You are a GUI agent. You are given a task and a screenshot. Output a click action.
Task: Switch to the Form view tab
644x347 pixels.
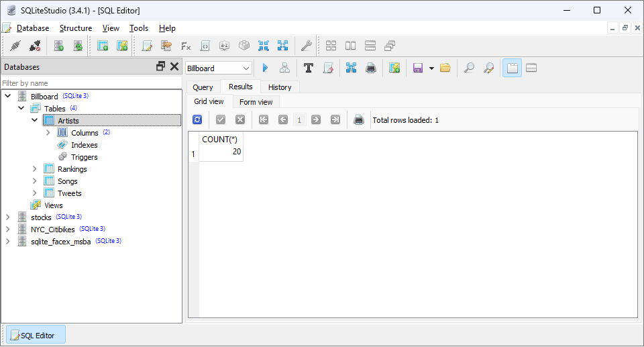[256, 102]
